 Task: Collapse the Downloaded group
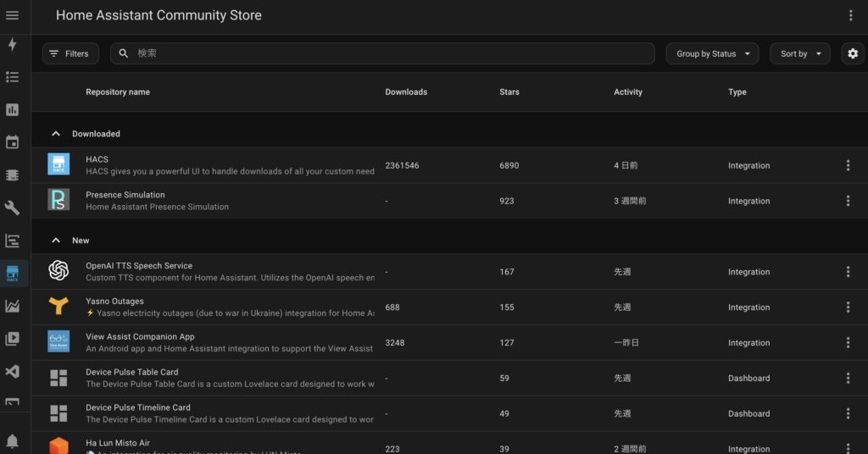(x=56, y=134)
